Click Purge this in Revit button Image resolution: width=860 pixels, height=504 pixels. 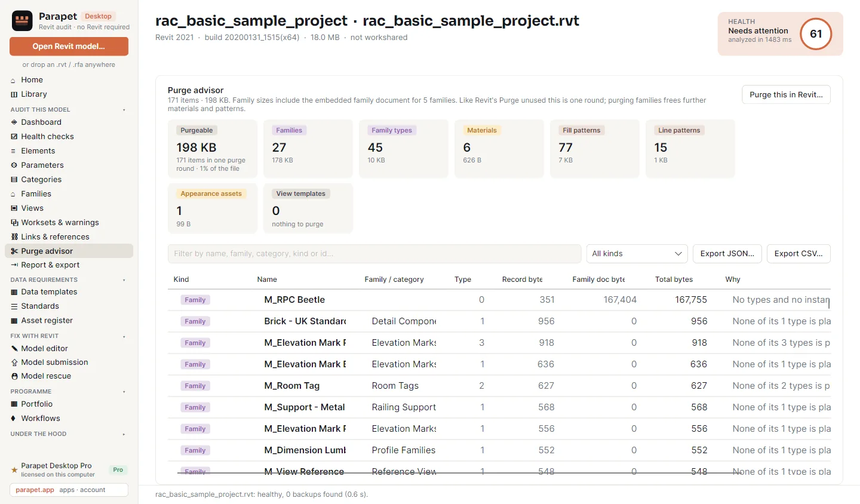point(786,94)
